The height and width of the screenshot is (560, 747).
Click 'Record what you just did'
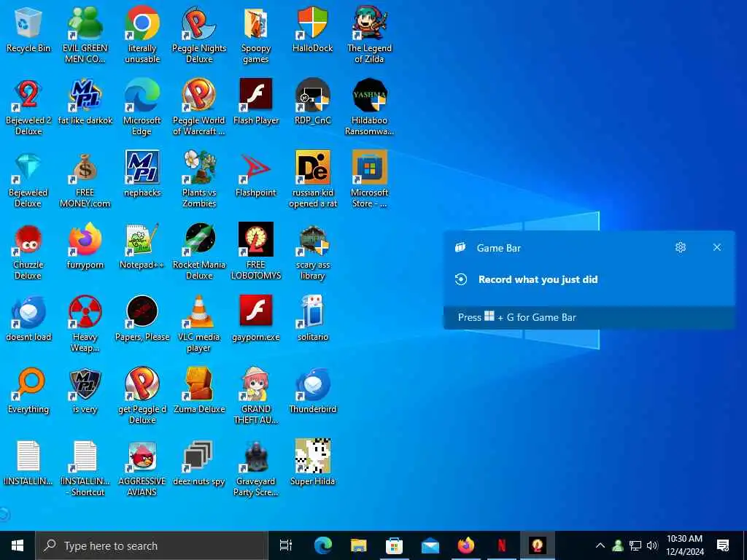pos(538,279)
